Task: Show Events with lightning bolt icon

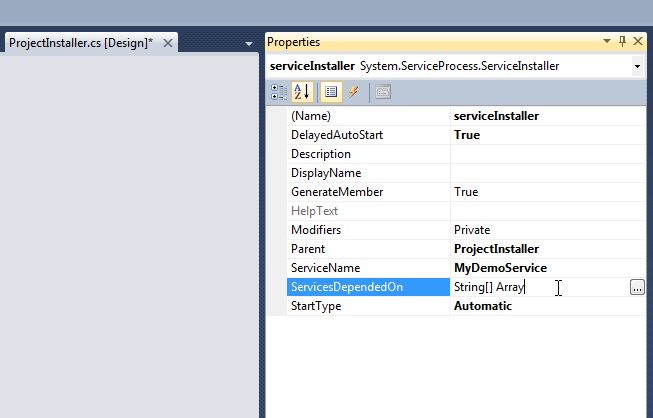Action: 354,92
